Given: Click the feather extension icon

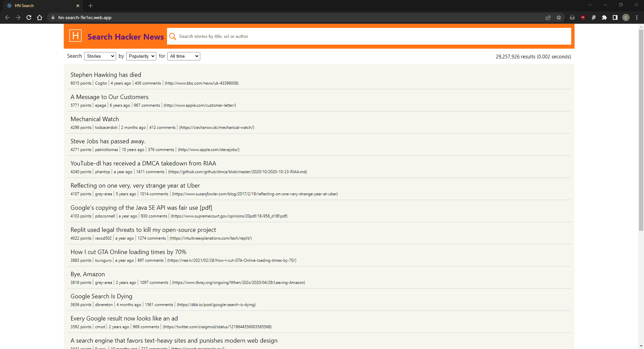Looking at the screenshot, I should coord(594,17).
